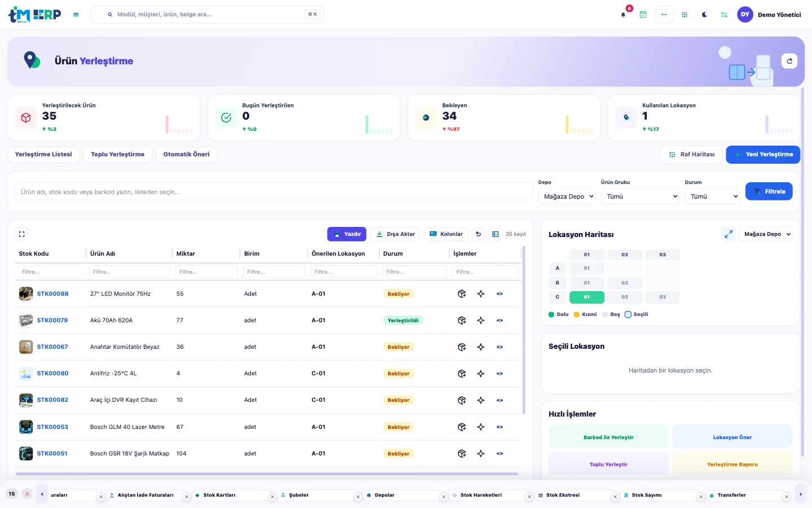The width and height of the screenshot is (812, 508).
Task: Click the Filtrele button
Action: click(769, 191)
